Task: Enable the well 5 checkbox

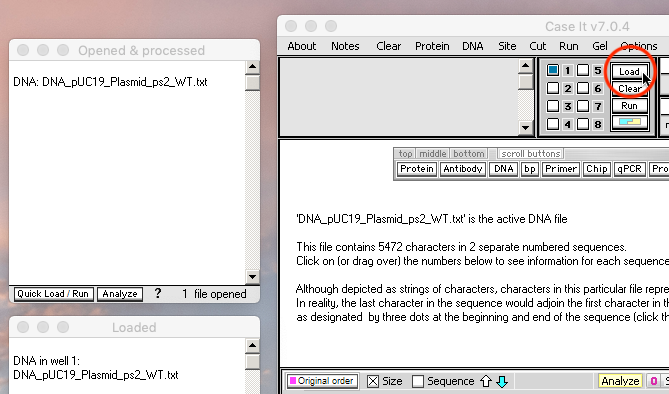Action: pyautogui.click(x=583, y=70)
